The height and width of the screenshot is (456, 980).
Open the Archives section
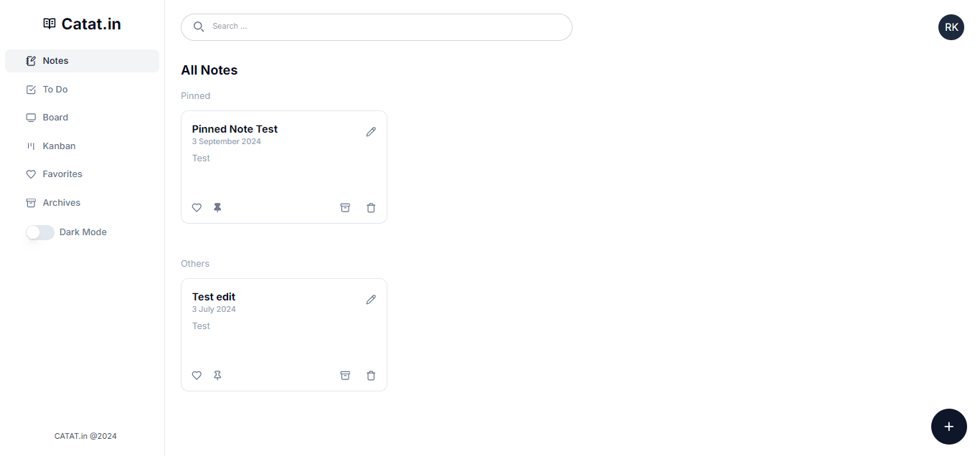[82, 203]
